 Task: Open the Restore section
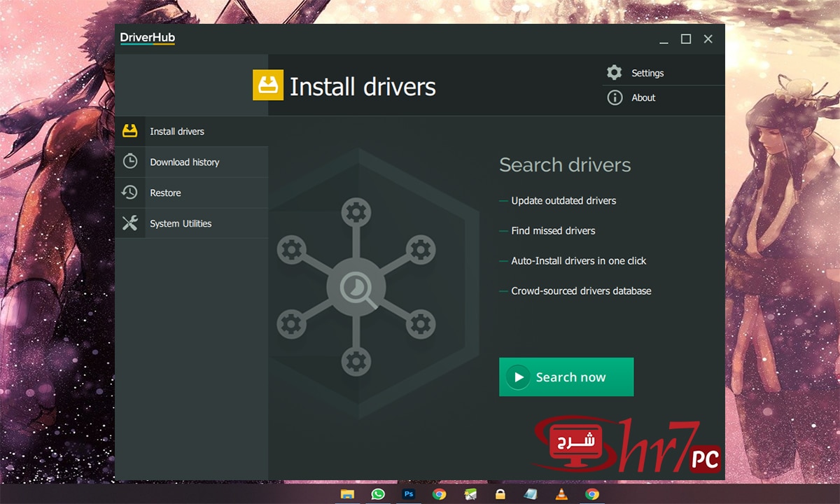[165, 192]
